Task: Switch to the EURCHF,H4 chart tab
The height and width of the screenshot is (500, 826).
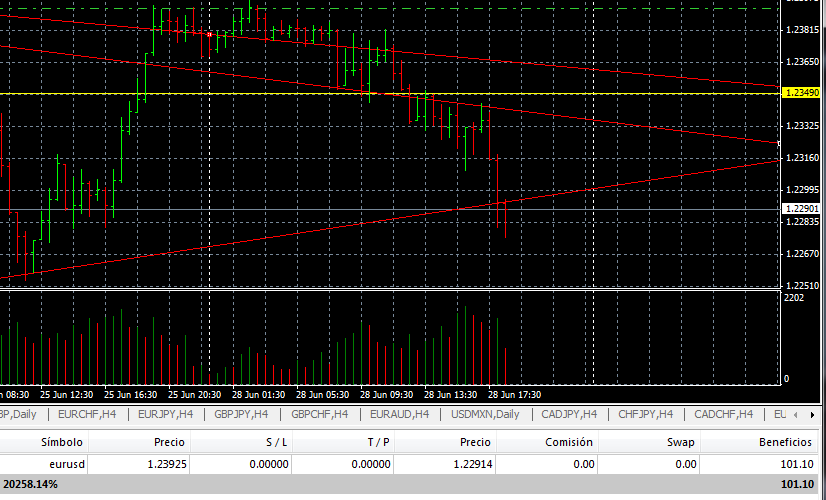Action: 87,414
